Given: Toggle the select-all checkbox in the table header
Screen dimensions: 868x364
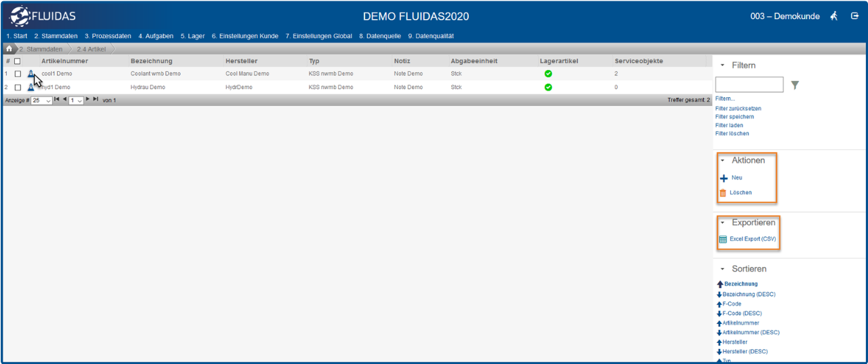Looking at the screenshot, I should click(x=18, y=61).
